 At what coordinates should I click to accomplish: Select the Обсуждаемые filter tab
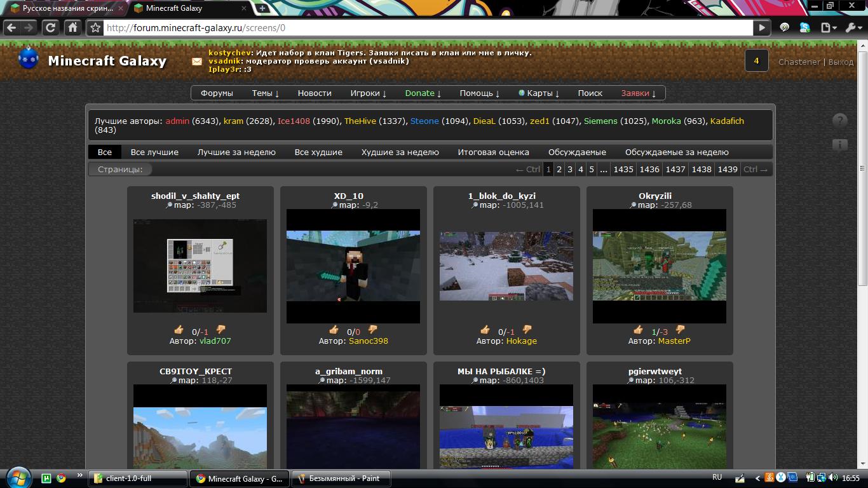point(577,152)
